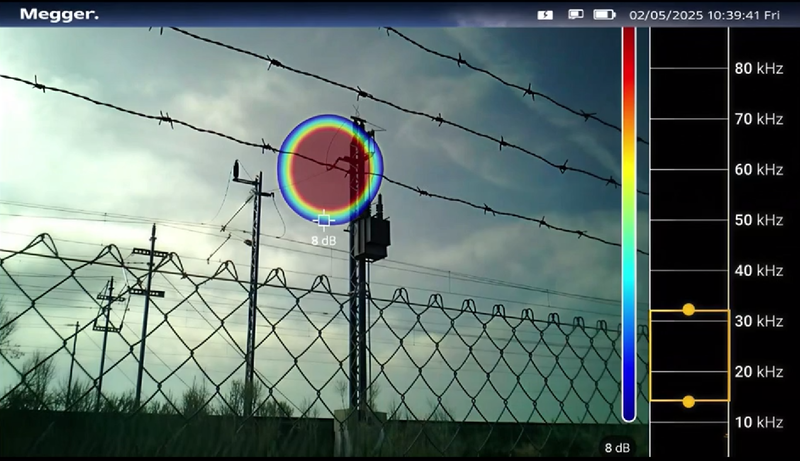Tap the 20 kHz frequency label
800x461 pixels.
click(x=759, y=372)
